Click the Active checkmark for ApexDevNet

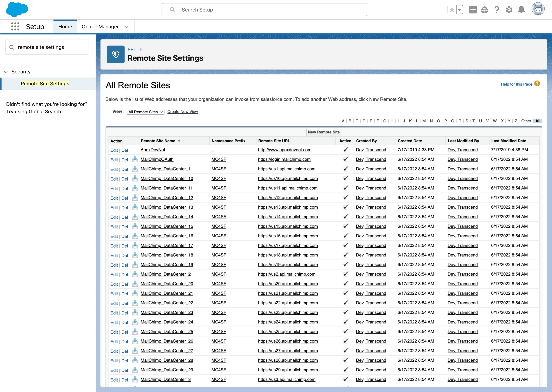(345, 150)
